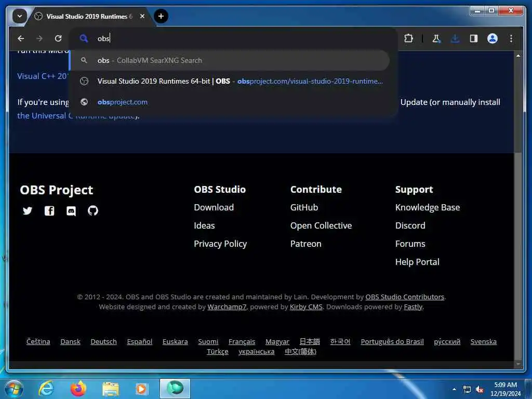Viewport: 532px width, 399px height.
Task: Open OBS Project's Twitter icon
Action: click(x=28, y=211)
